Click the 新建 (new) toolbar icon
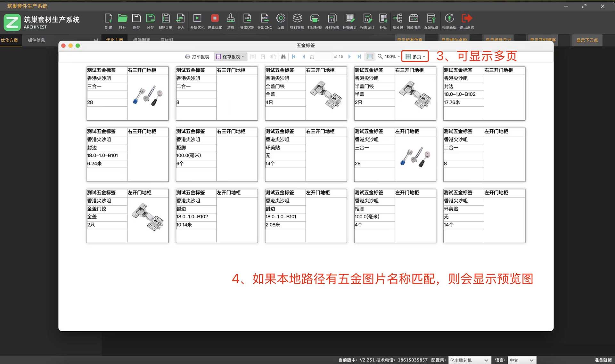The width and height of the screenshot is (615, 364). pyautogui.click(x=108, y=21)
